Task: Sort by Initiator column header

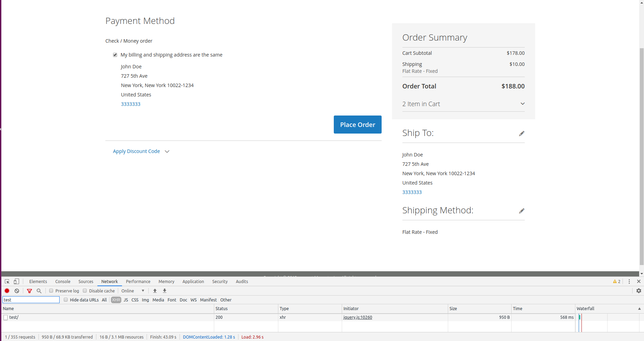Action: [395, 309]
